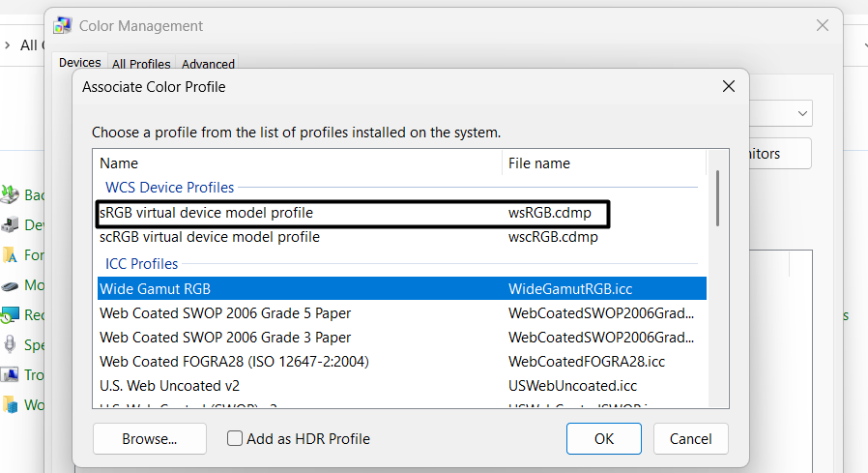
Task: Open the device dropdown in Color Management
Action: coord(802,114)
